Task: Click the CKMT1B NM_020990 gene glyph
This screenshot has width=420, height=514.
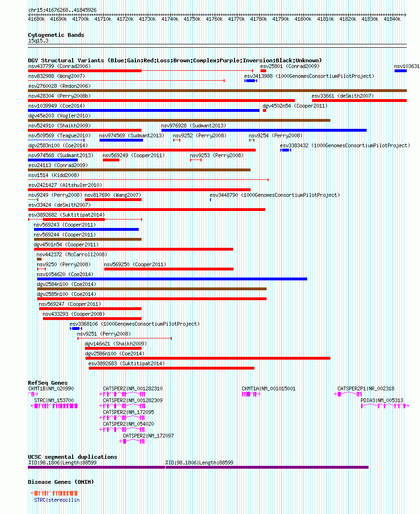Action: tap(33, 394)
